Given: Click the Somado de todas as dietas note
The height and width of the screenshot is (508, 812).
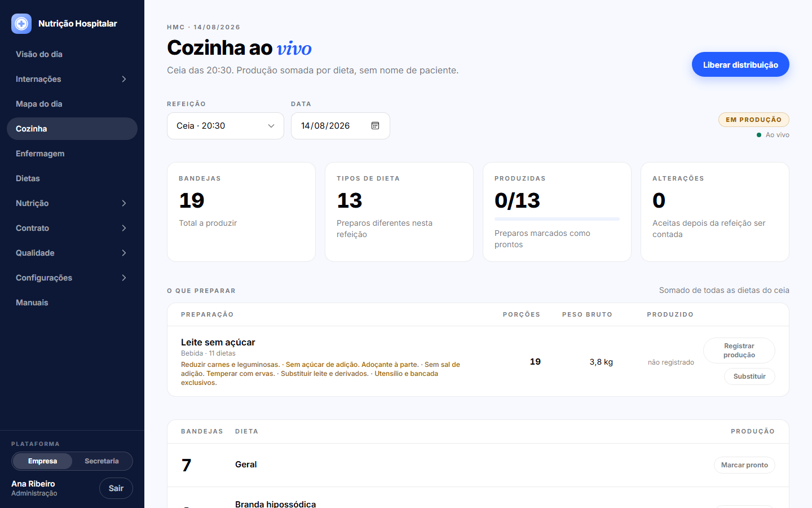Looking at the screenshot, I should coord(724,290).
